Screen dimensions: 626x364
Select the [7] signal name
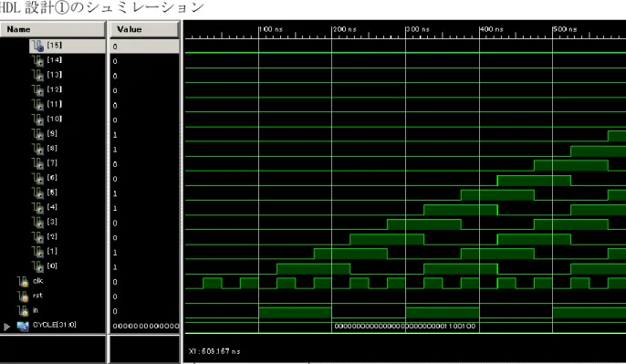coord(52,162)
